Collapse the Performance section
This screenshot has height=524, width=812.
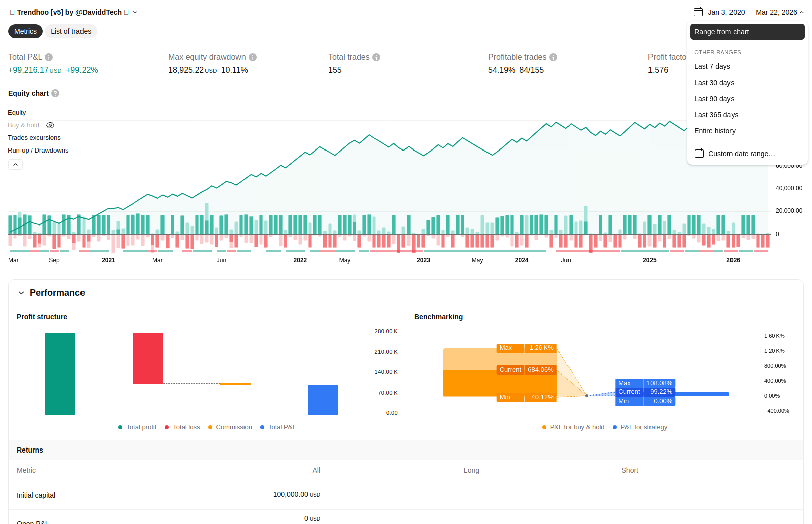[21, 293]
